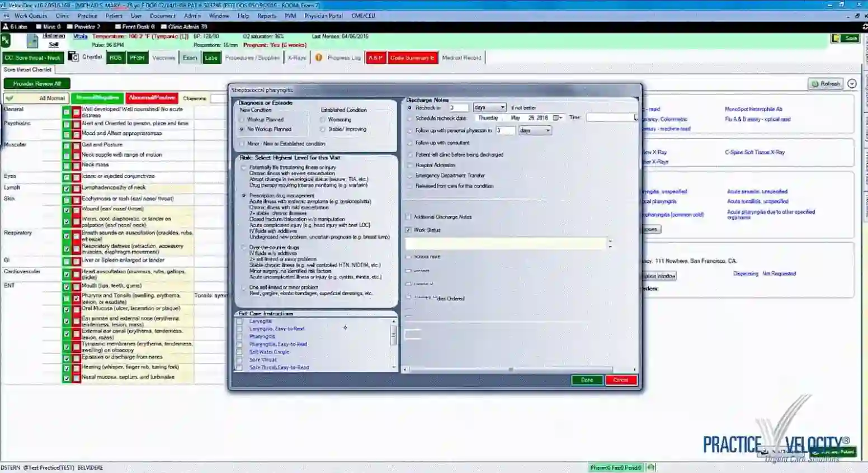The height and width of the screenshot is (473, 868).
Task: Open the Reports menu
Action: [267, 16]
